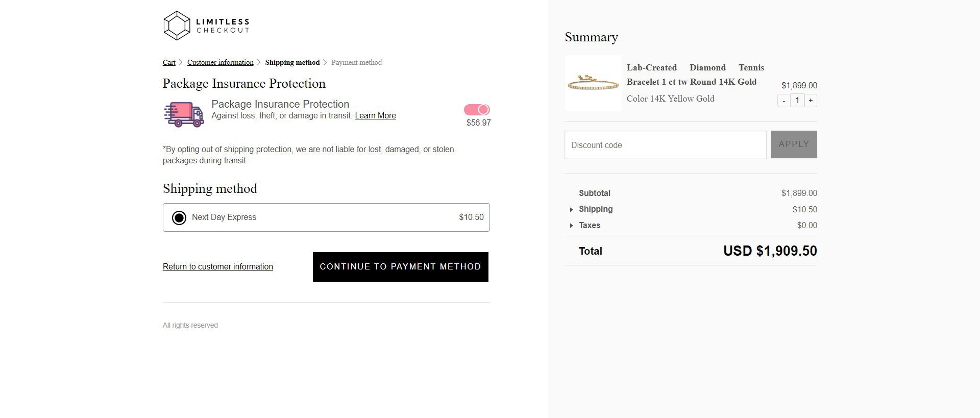Click the tennis bracelet product thumbnail
The width and height of the screenshot is (980, 418).
point(593,83)
